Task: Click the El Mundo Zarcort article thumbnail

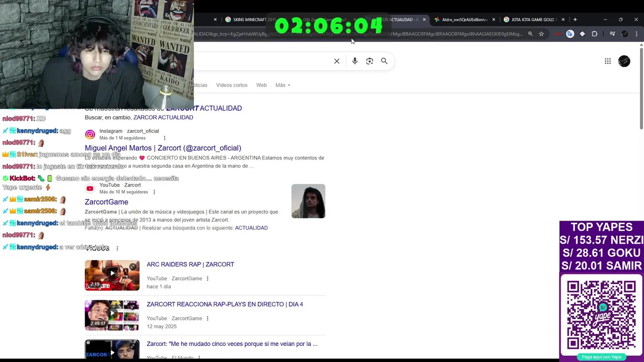Action: coord(112,349)
